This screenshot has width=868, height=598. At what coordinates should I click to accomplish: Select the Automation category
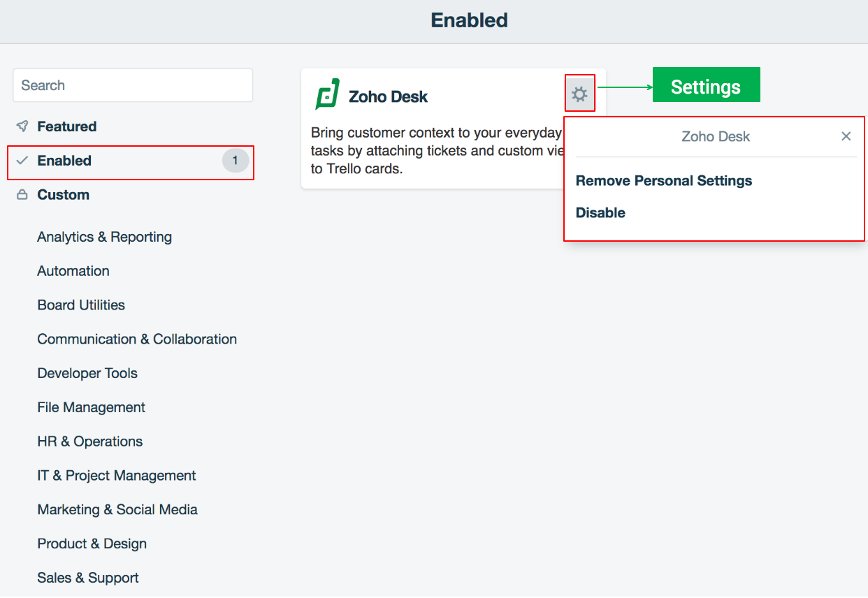[x=73, y=271]
